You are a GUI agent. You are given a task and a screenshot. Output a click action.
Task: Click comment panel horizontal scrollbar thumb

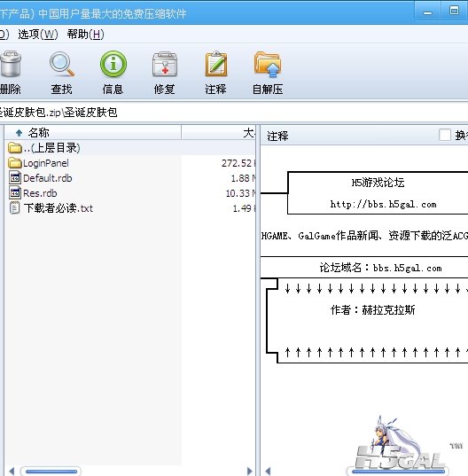[x=398, y=472]
